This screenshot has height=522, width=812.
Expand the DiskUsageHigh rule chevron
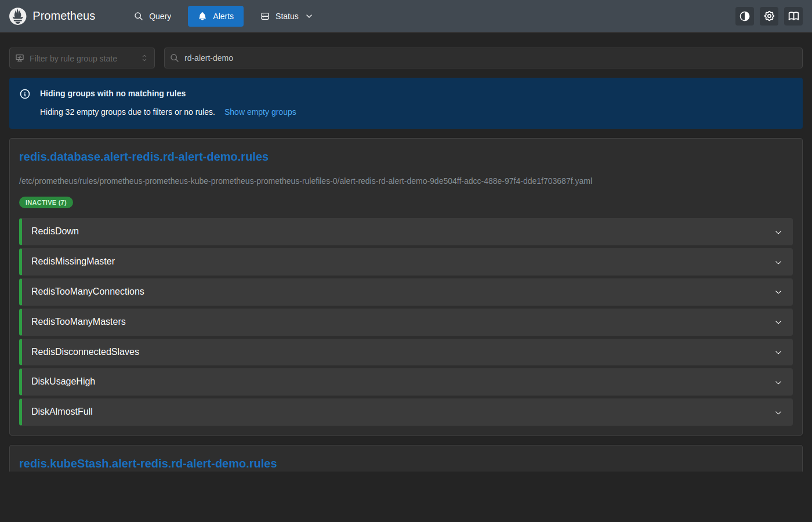pos(778,382)
